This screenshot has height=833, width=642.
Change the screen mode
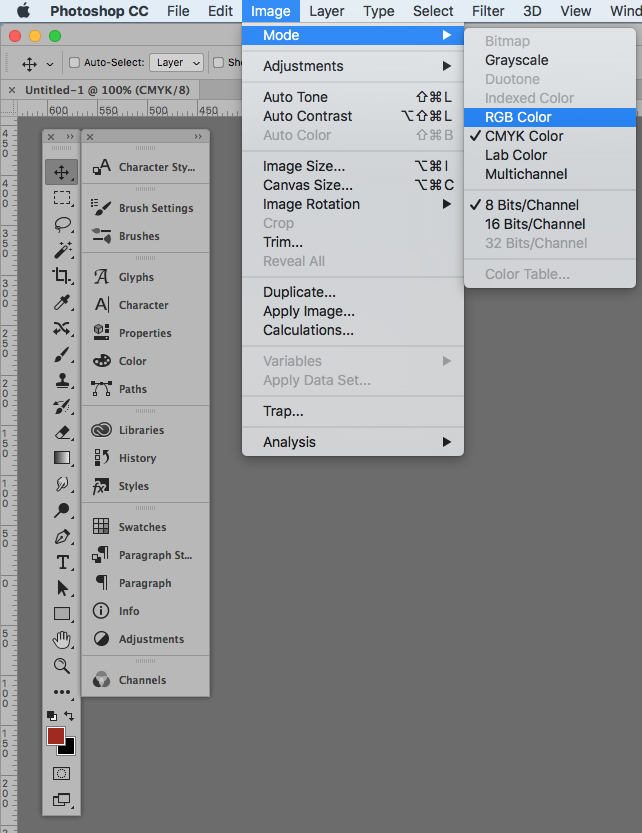point(62,799)
